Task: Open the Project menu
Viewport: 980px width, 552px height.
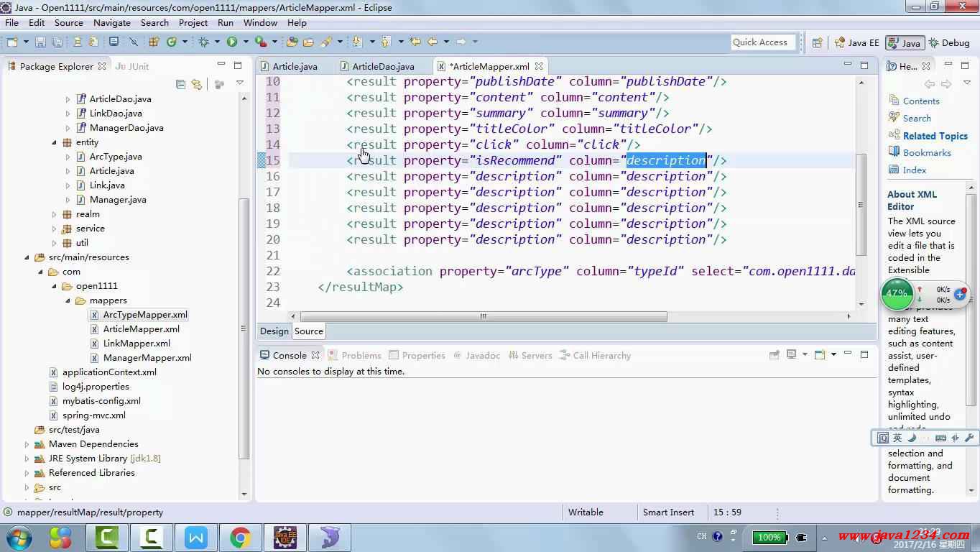Action: [x=193, y=22]
